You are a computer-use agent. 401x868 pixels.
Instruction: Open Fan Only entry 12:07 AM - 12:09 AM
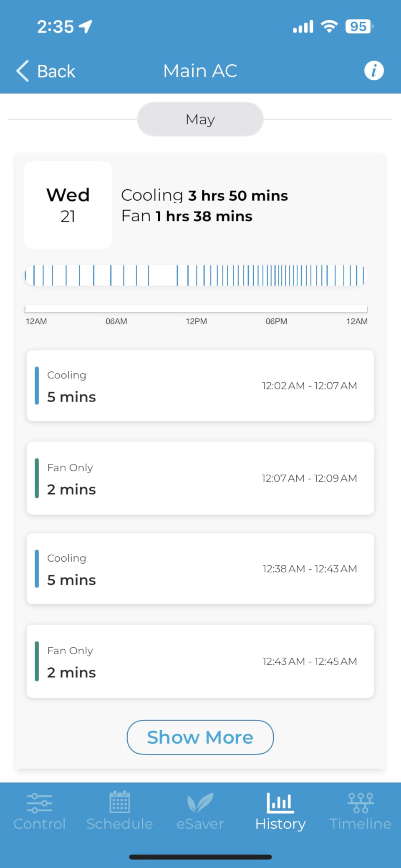(200, 478)
